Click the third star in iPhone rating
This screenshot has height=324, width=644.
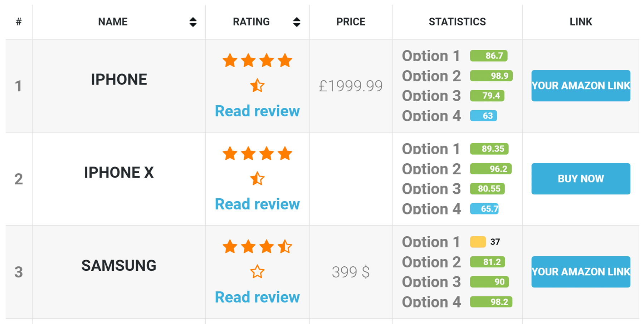267,61
